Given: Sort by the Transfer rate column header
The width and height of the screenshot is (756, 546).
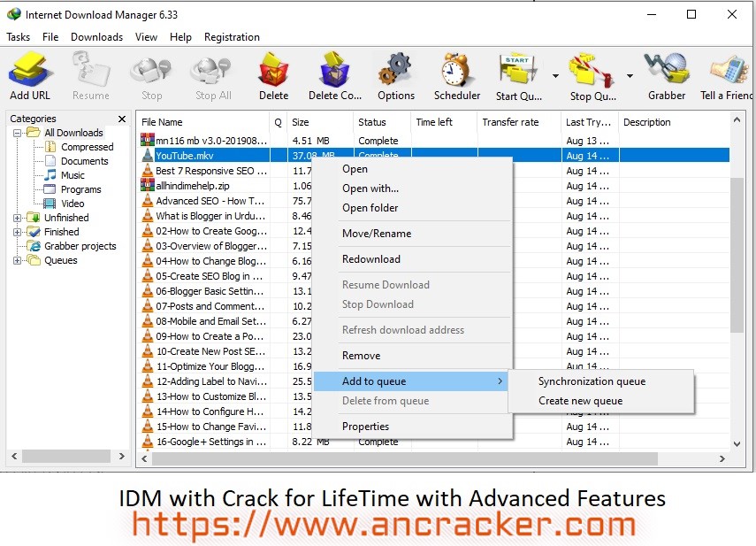Looking at the screenshot, I should [519, 122].
